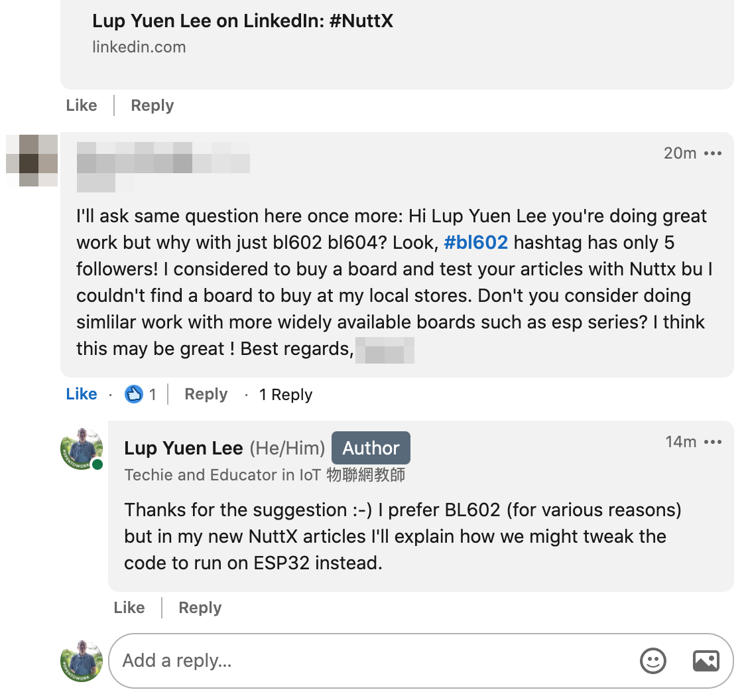Open three-dot menu on 14m reply
Screen dimensions: 746x700
713,443
